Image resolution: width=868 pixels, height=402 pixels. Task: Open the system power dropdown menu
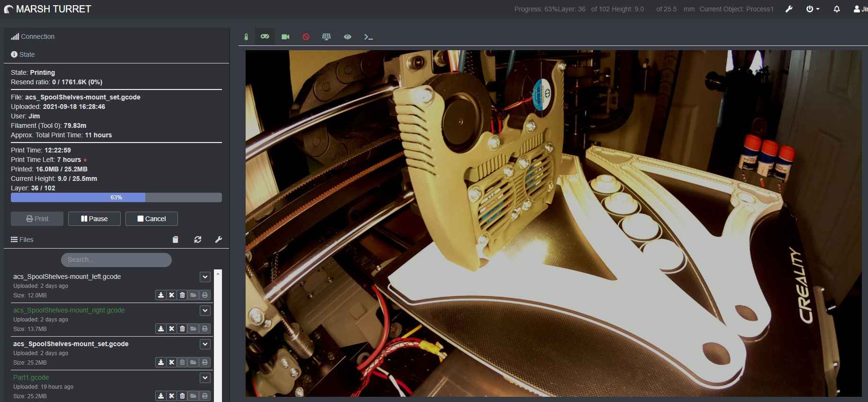pyautogui.click(x=813, y=9)
